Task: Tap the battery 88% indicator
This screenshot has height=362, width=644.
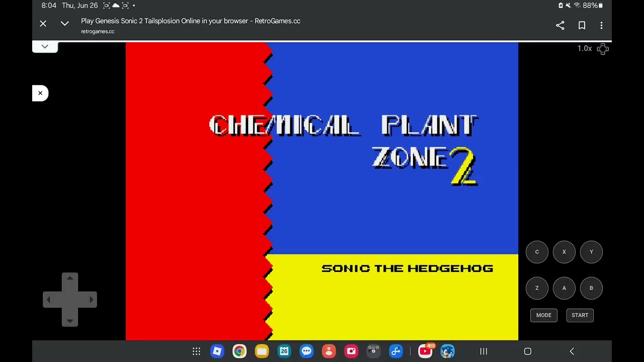Action: 593,6
